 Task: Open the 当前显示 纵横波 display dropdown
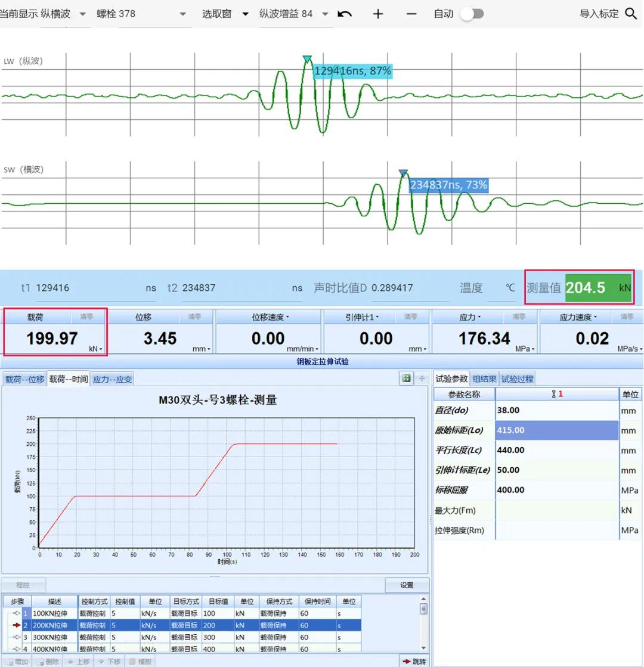pos(82,14)
